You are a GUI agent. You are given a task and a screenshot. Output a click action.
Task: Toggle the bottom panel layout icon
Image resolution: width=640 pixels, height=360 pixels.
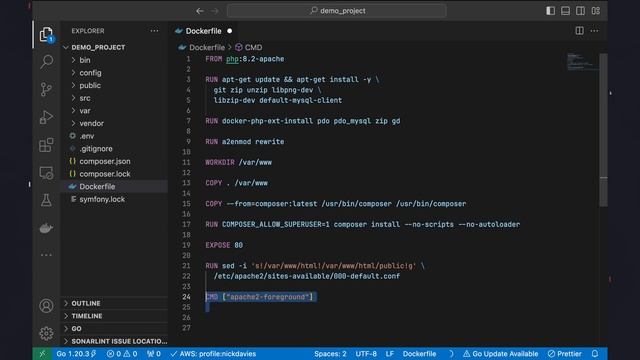pyautogui.click(x=565, y=11)
